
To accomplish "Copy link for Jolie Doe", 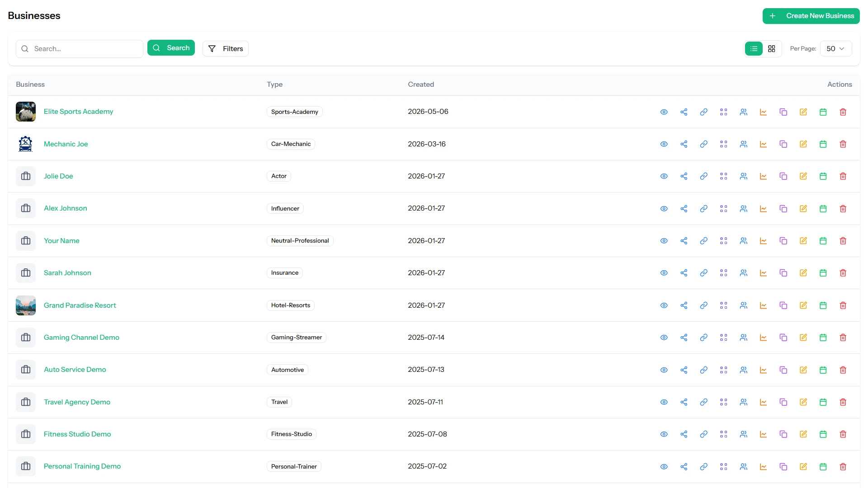I will pyautogui.click(x=703, y=176).
